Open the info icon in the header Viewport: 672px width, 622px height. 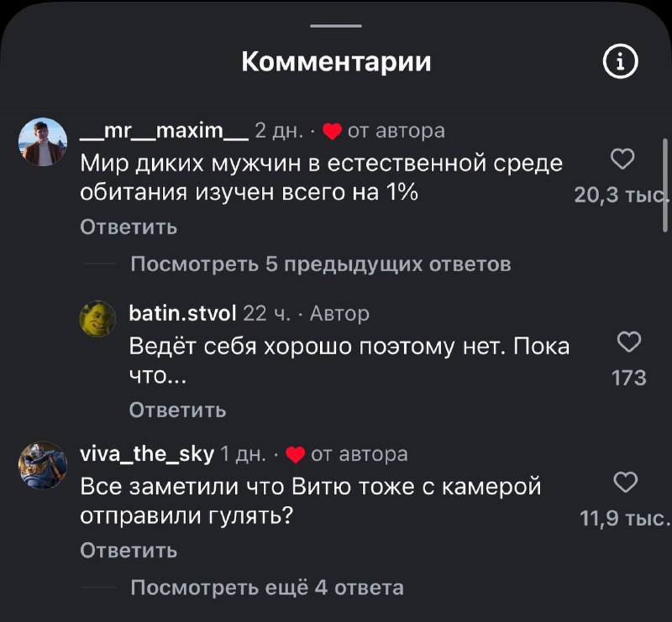(619, 60)
